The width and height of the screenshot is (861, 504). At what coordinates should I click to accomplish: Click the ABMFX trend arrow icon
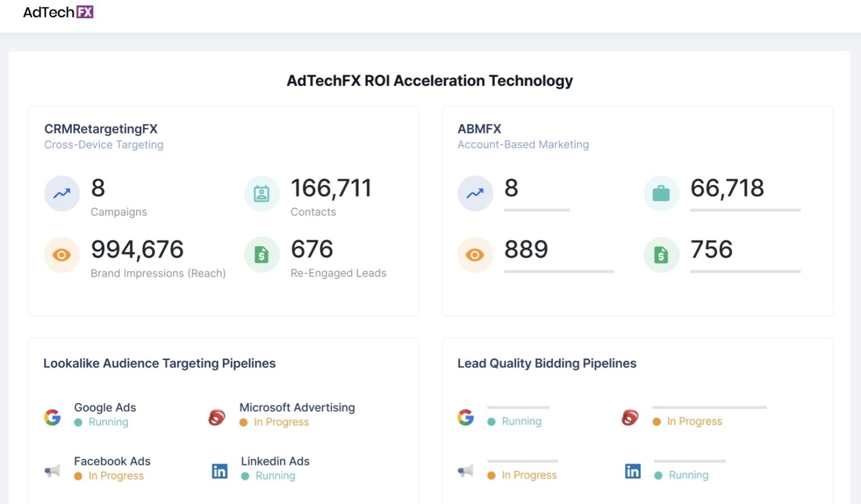point(475,194)
